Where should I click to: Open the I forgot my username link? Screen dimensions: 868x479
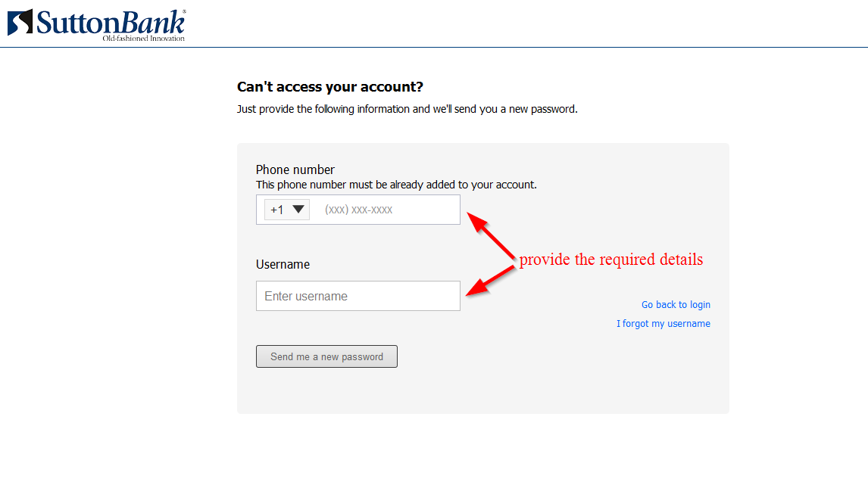663,324
